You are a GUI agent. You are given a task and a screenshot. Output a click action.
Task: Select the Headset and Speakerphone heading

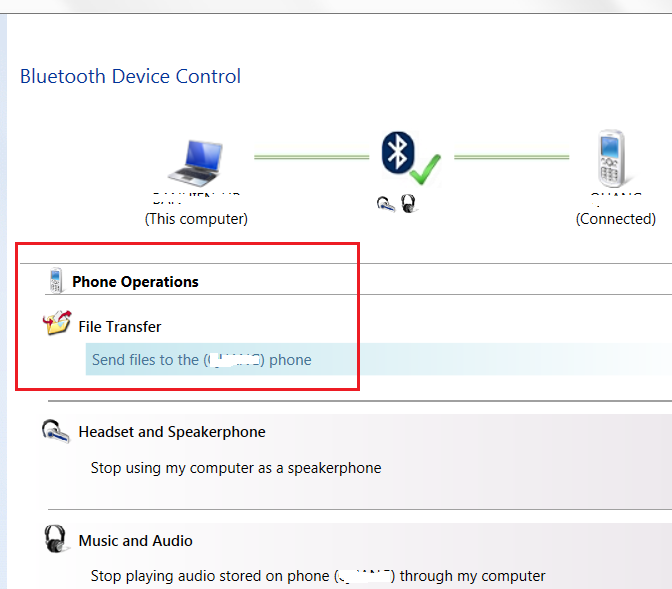coord(172,432)
